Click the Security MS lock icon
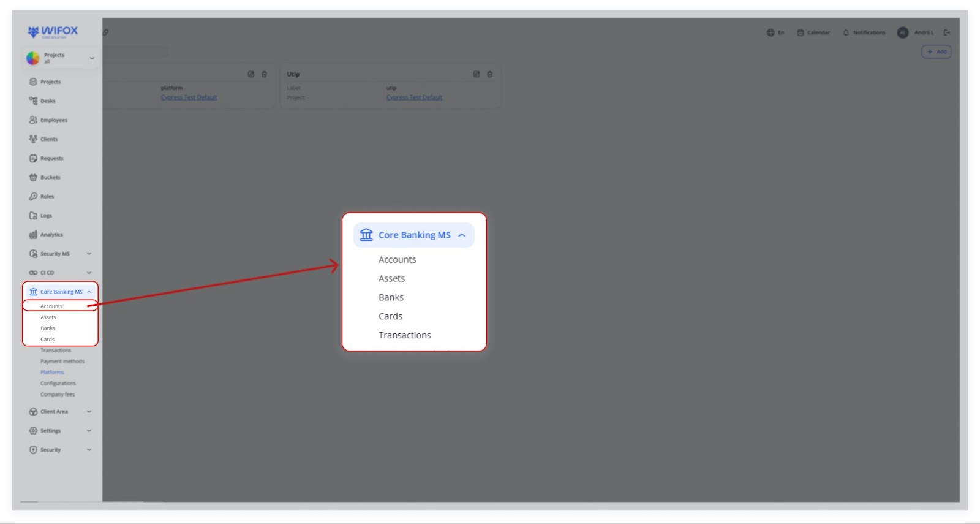Viewport: 980px width, 524px height. (33, 254)
